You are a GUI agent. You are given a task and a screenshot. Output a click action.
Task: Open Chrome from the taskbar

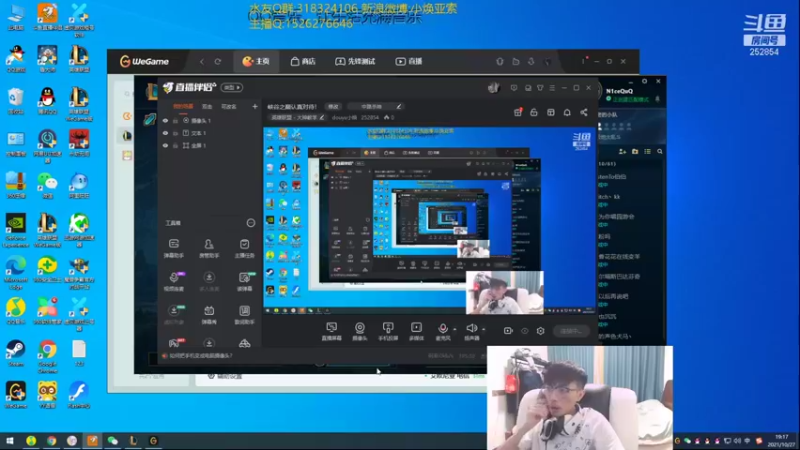[x=52, y=440]
